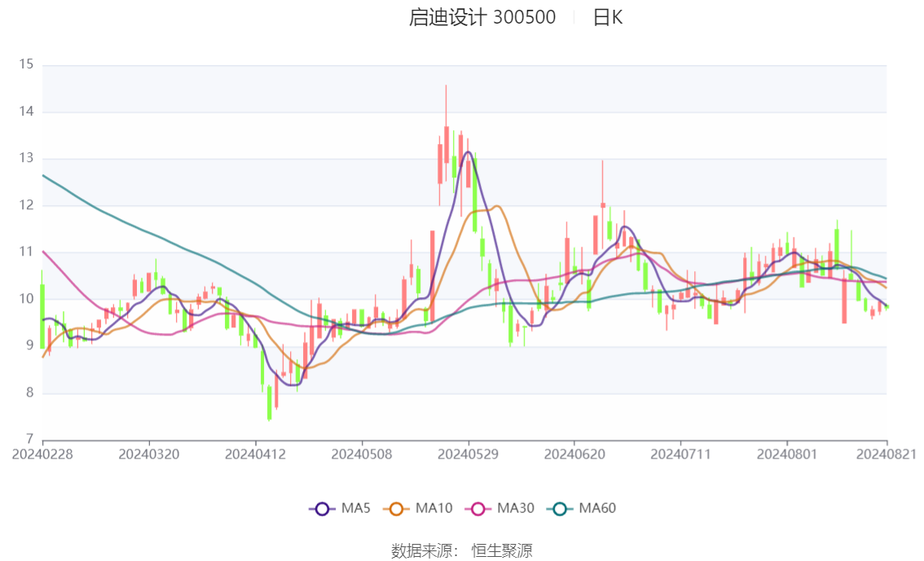This screenshot has width=924, height=561.
Task: Toggle the MA5 legend series
Action: coord(340,509)
